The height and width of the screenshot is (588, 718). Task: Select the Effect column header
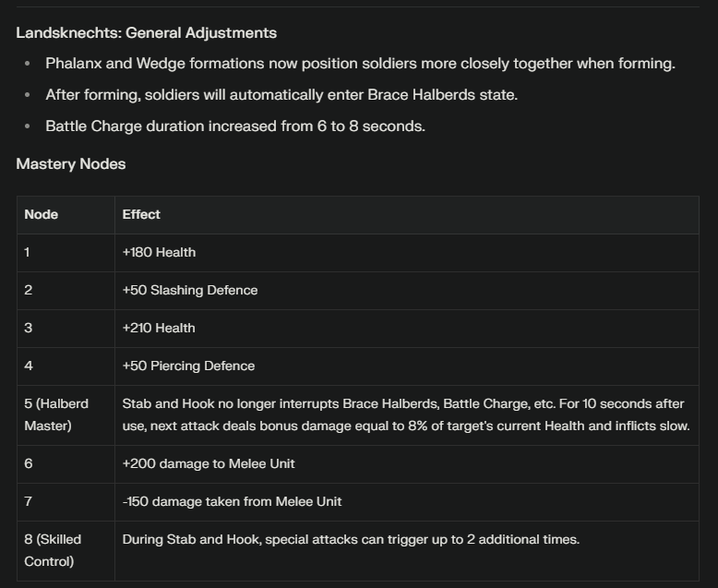click(x=407, y=215)
